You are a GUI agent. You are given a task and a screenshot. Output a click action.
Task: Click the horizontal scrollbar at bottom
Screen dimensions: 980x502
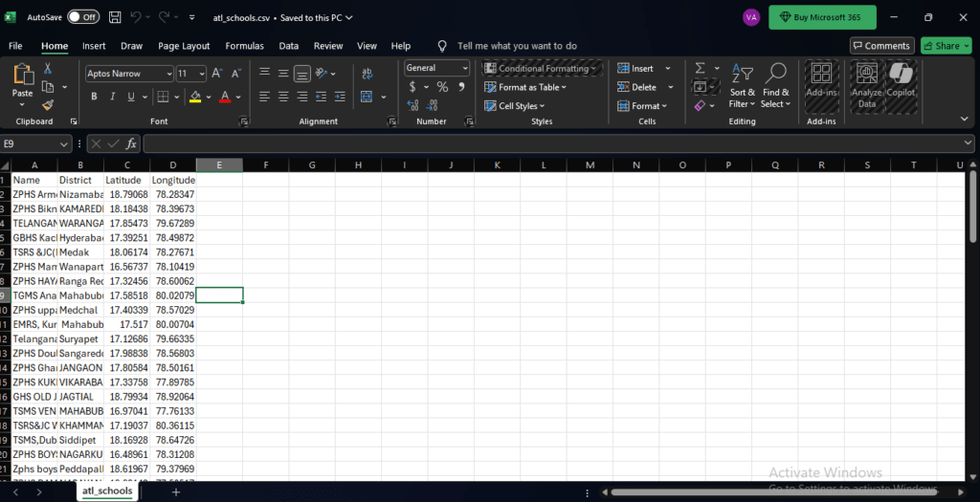(x=773, y=492)
